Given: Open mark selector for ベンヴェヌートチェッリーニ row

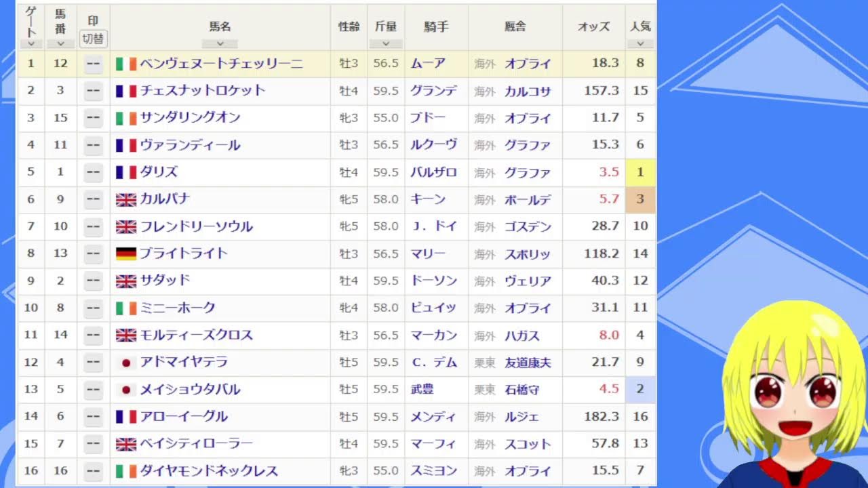Looking at the screenshot, I should tap(93, 64).
